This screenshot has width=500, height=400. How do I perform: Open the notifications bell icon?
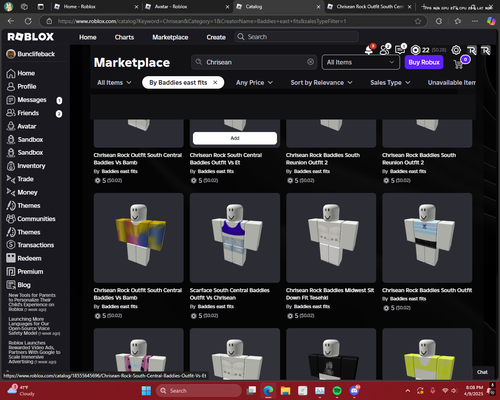(369, 50)
